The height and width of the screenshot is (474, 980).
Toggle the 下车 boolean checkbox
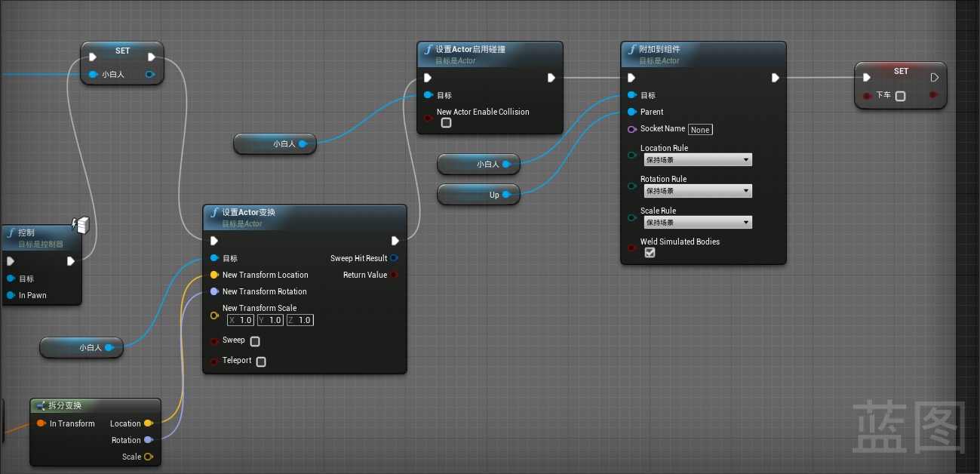click(900, 96)
